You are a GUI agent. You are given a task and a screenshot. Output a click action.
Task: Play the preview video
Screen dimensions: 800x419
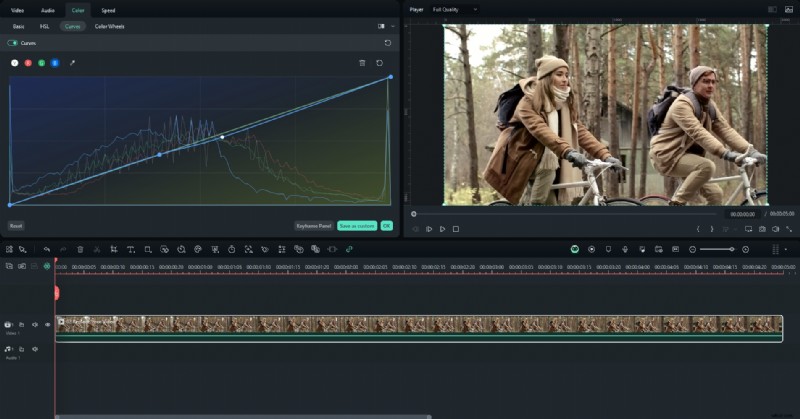[x=442, y=229]
